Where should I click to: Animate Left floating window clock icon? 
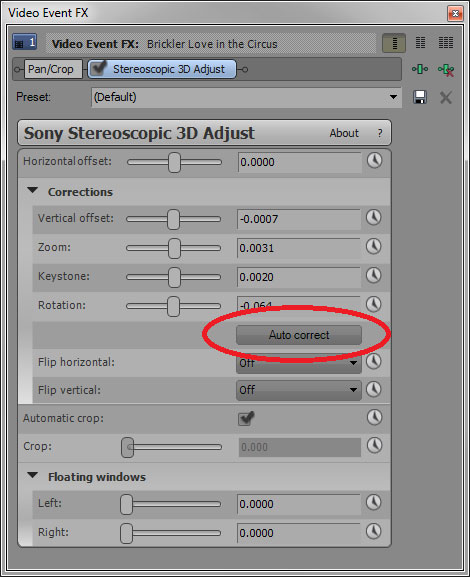click(x=374, y=503)
